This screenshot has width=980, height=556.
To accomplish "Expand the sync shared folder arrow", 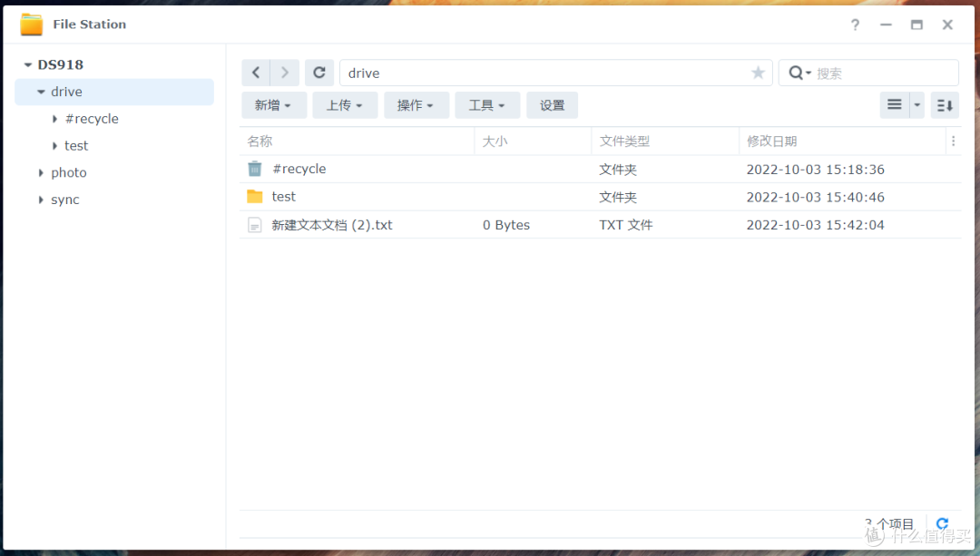I will point(41,200).
